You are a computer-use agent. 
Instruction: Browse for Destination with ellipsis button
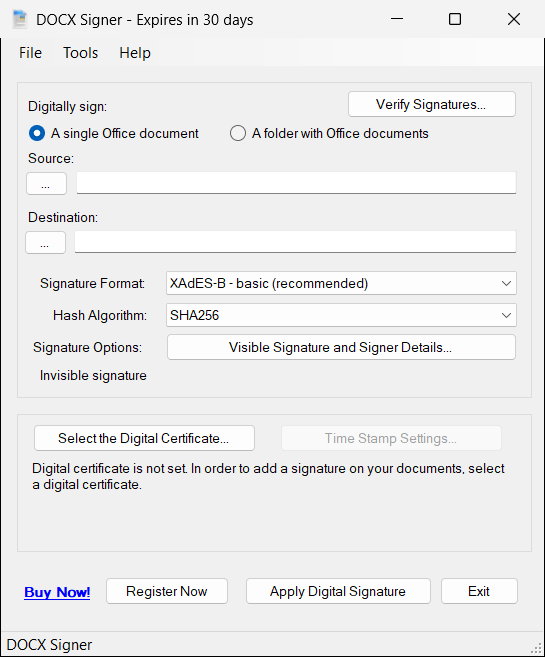tap(45, 243)
